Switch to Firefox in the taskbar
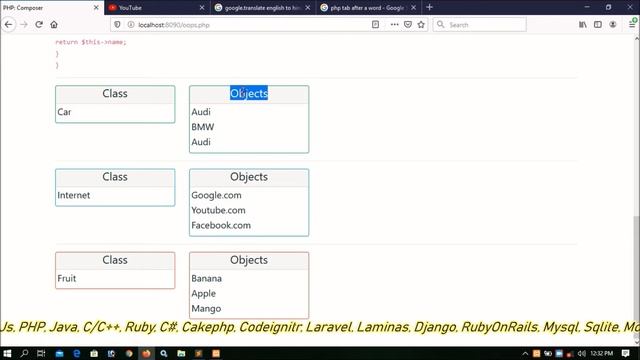 pyautogui.click(x=146, y=353)
